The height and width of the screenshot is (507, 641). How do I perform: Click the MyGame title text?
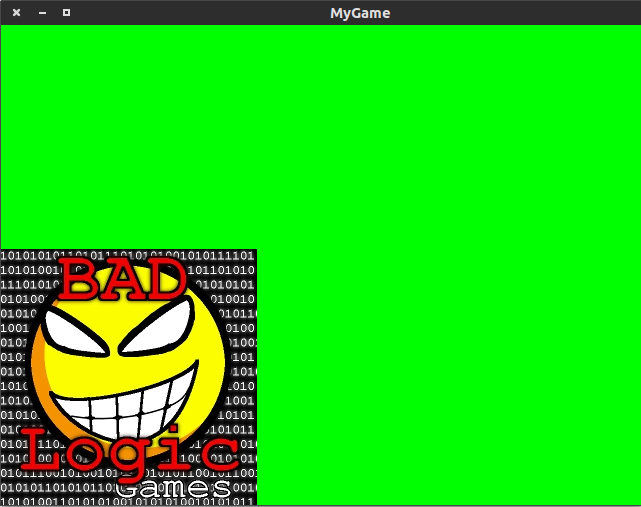click(360, 13)
